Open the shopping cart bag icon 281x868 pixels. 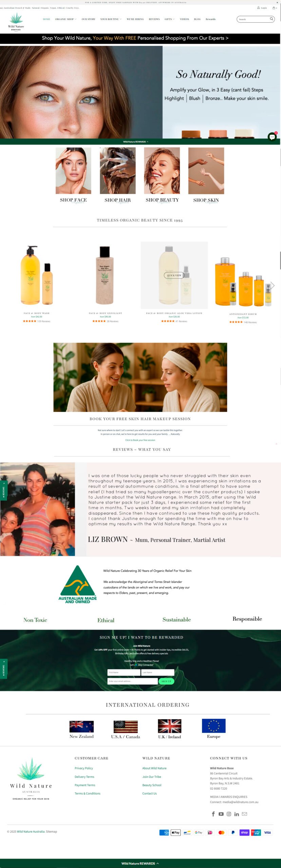coord(274,8)
